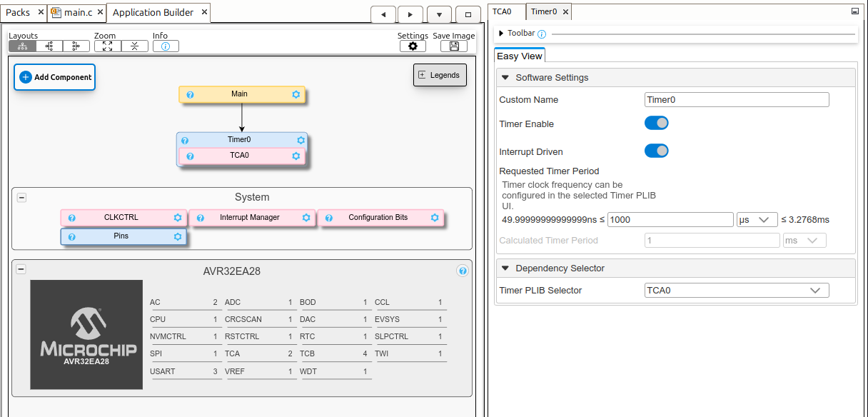
Task: Close the Application Builder tab
Action: click(x=204, y=12)
